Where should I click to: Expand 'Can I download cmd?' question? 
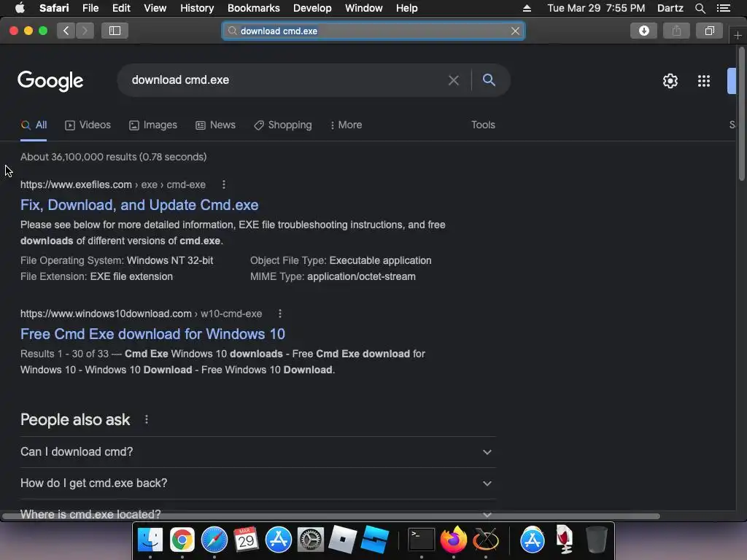click(x=258, y=452)
